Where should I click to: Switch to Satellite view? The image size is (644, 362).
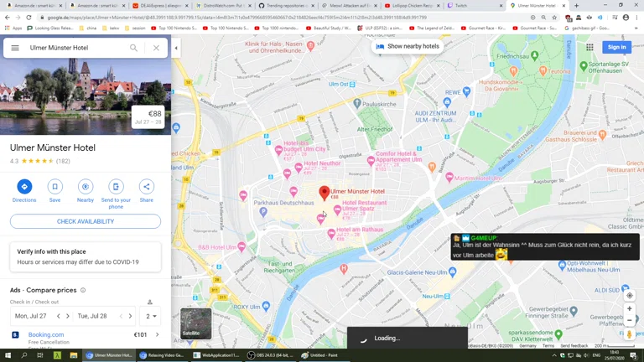[196, 323]
